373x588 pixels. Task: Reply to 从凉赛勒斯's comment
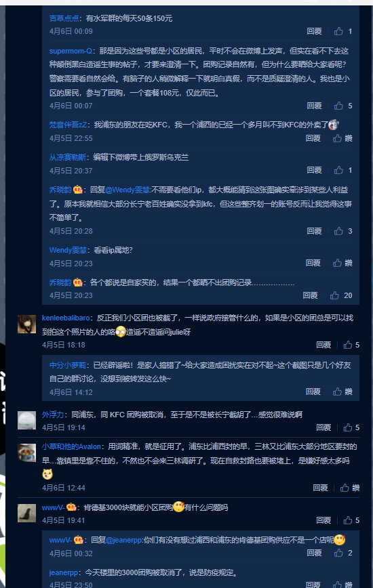pyautogui.click(x=314, y=170)
